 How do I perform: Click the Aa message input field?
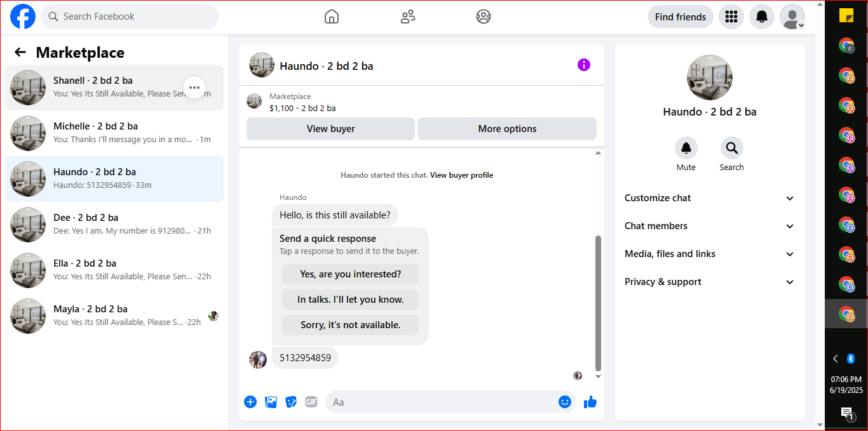click(x=441, y=402)
